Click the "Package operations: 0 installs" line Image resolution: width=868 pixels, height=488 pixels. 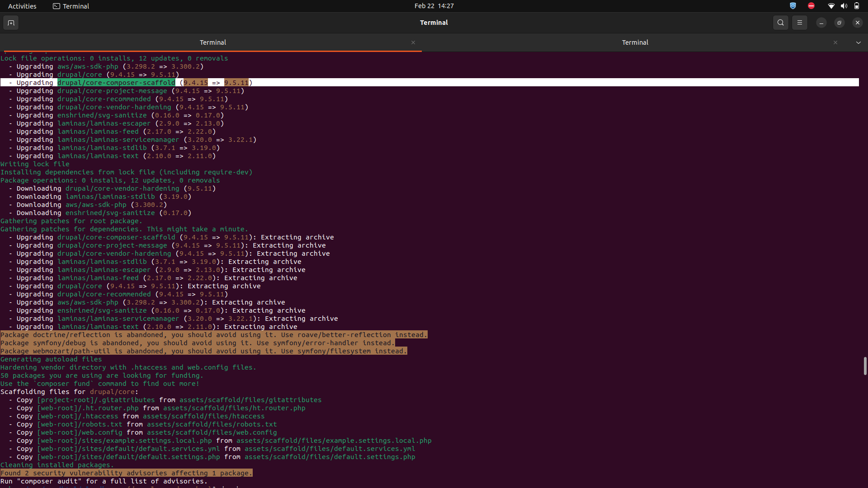pyautogui.click(x=110, y=180)
